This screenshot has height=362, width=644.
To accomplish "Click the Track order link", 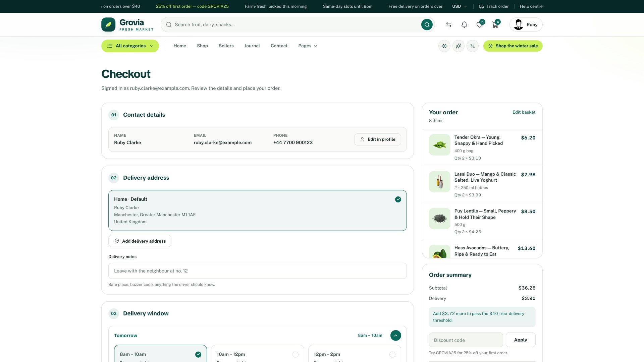I will click(x=494, y=6).
